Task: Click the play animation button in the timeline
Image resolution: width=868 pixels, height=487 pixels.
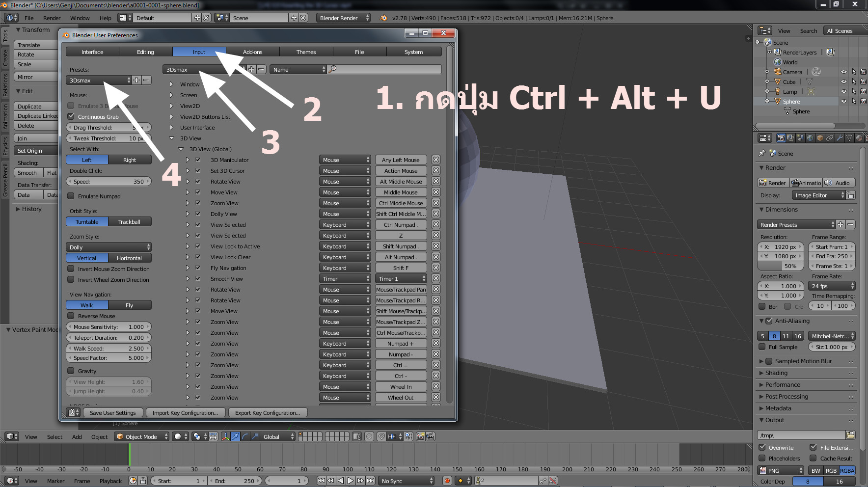Action: pyautogui.click(x=351, y=481)
